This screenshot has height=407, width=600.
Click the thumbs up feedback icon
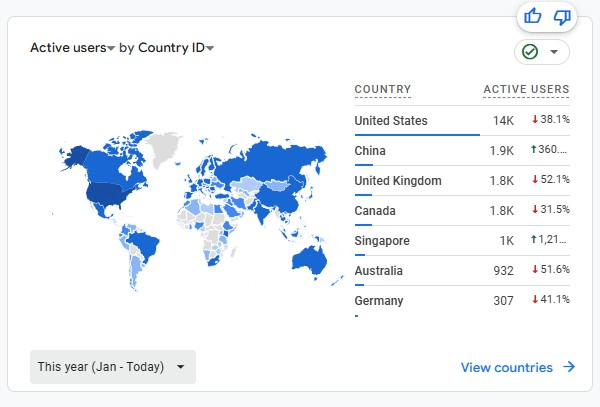(533, 16)
